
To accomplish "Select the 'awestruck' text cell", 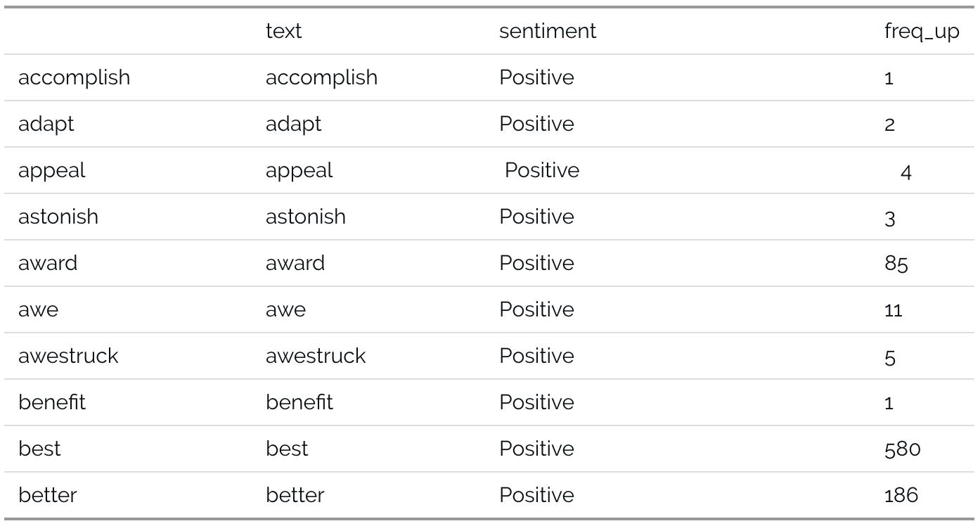I will tap(316, 356).
